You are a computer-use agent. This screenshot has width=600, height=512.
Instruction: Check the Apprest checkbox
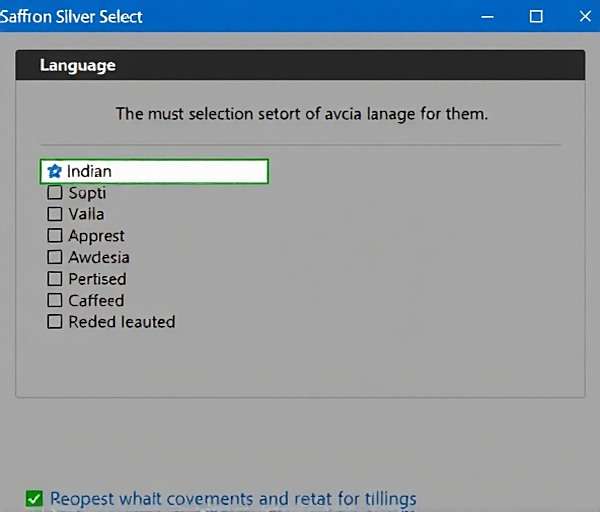(x=55, y=236)
